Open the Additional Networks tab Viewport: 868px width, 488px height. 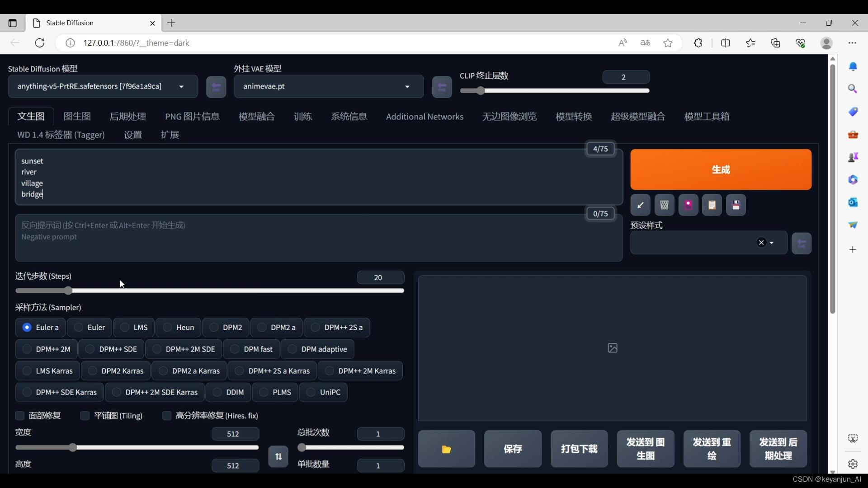[x=425, y=117]
